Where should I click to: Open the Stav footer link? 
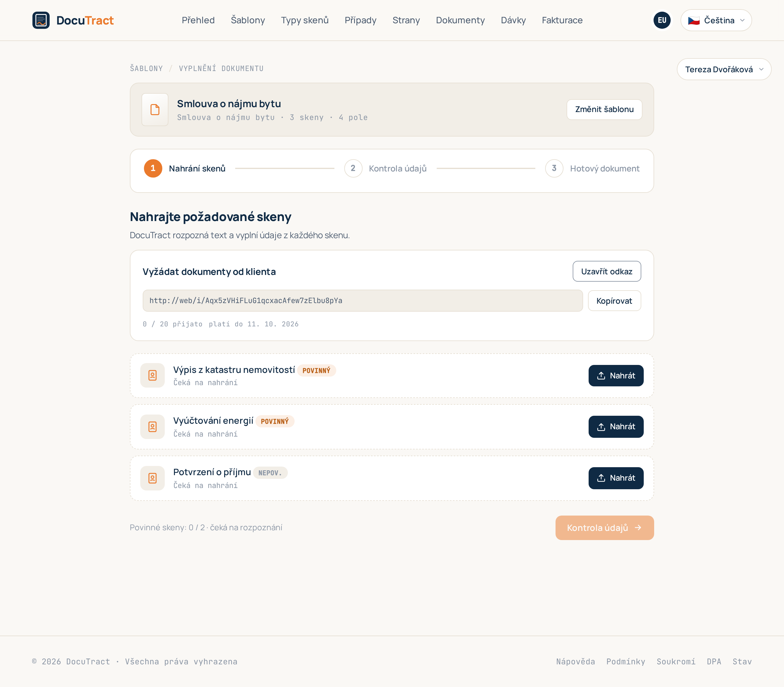742,662
